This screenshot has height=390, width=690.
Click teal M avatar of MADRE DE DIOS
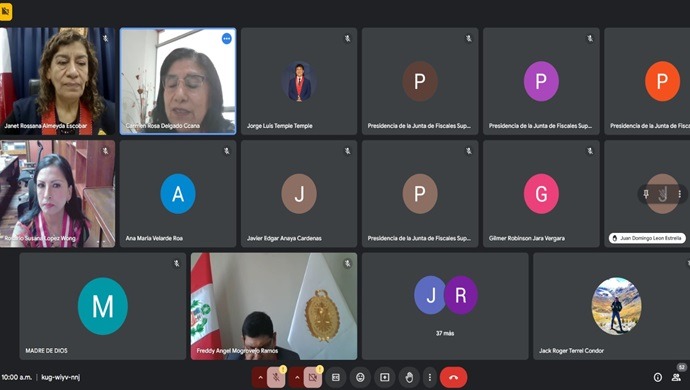[103, 306]
